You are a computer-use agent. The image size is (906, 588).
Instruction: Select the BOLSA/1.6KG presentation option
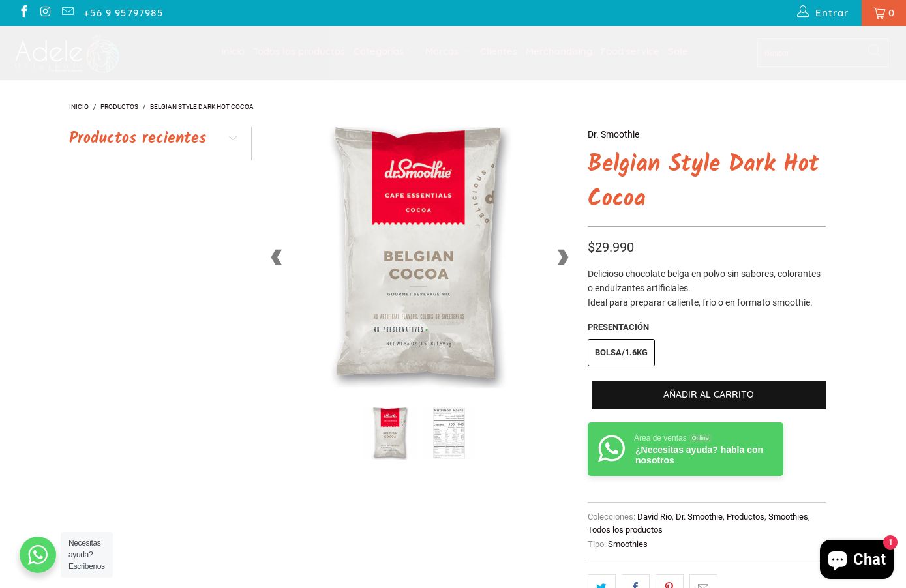pyautogui.click(x=621, y=353)
